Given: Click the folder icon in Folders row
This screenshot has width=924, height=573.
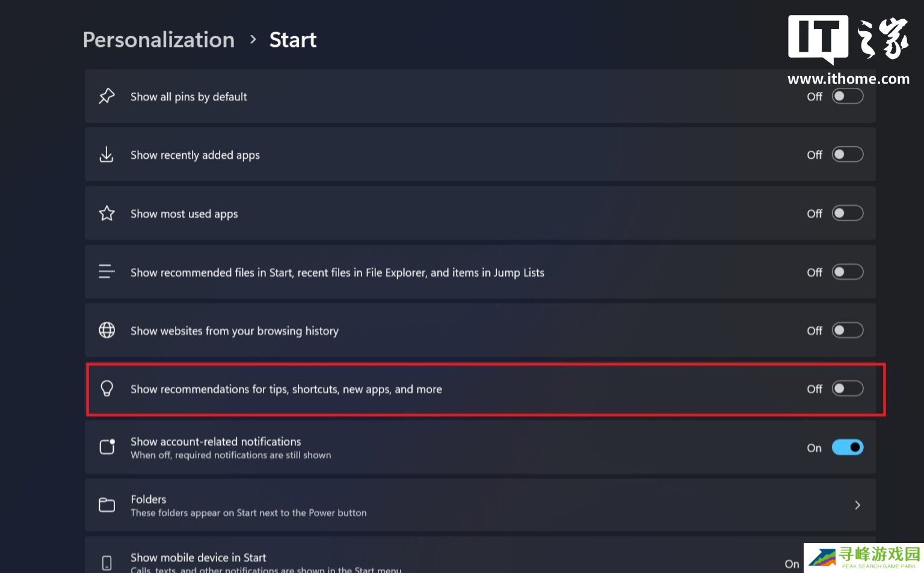Looking at the screenshot, I should (x=106, y=505).
